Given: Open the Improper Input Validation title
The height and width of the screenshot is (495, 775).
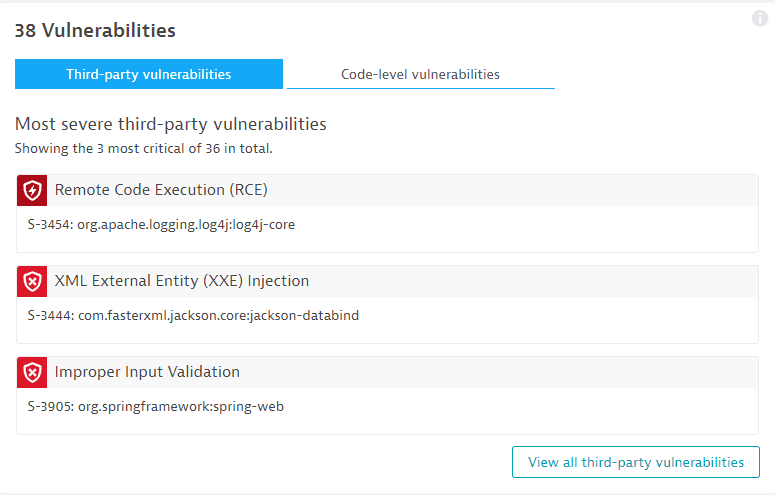Looking at the screenshot, I should [x=147, y=372].
